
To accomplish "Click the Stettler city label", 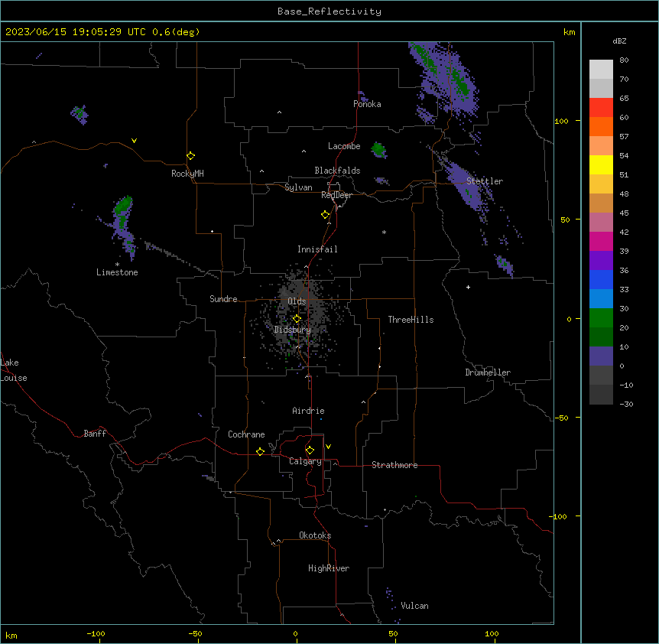I will 485,181.
